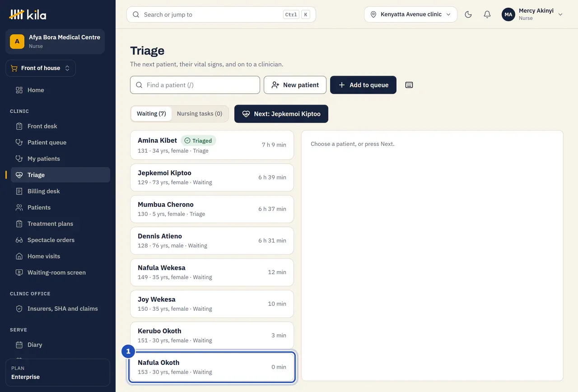The image size is (578, 392).
Task: Open My patients in the sidebar
Action: [60, 159]
